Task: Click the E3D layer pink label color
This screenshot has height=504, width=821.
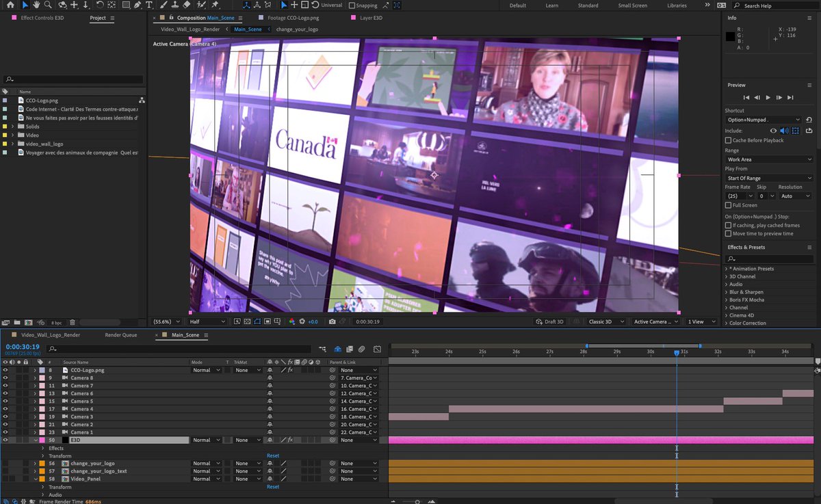Action: [x=41, y=440]
